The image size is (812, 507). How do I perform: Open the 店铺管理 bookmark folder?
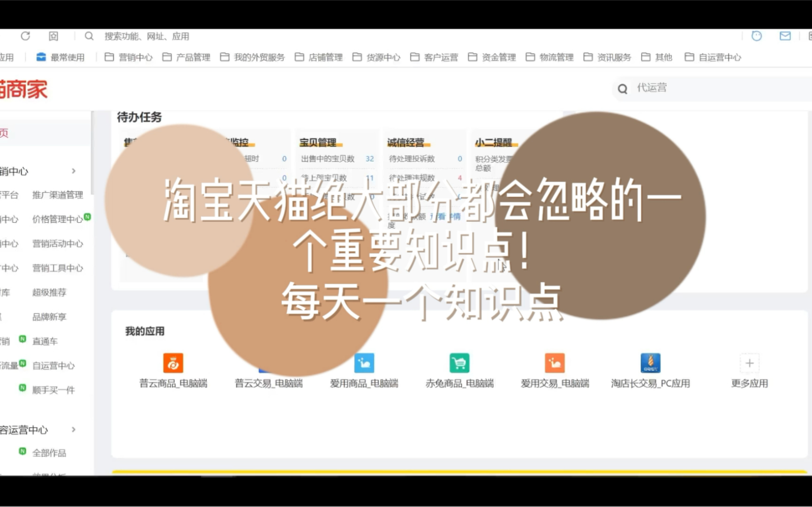pos(318,57)
